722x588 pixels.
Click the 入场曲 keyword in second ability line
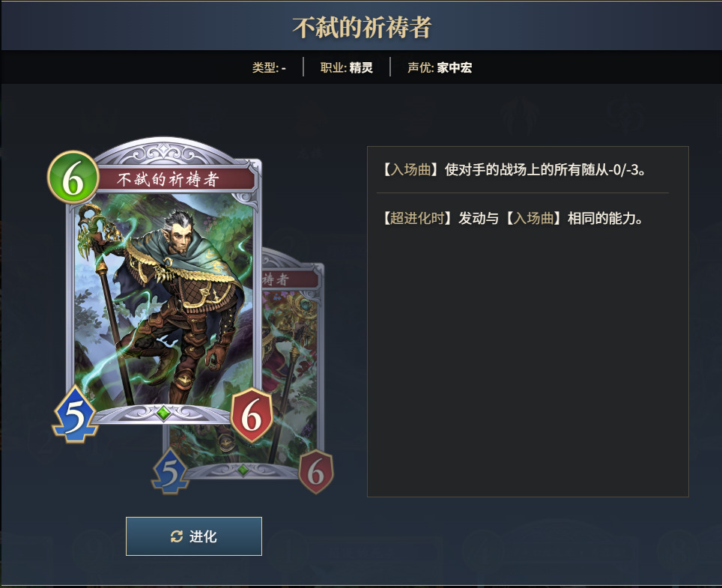point(534,218)
